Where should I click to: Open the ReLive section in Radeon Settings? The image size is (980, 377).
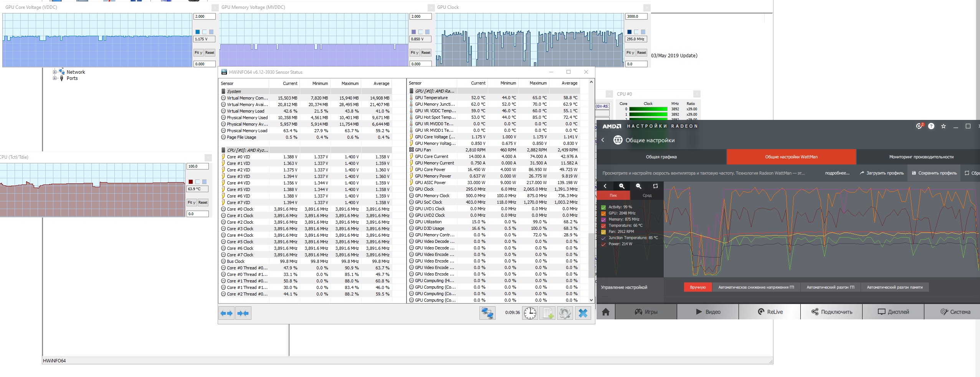coord(770,312)
